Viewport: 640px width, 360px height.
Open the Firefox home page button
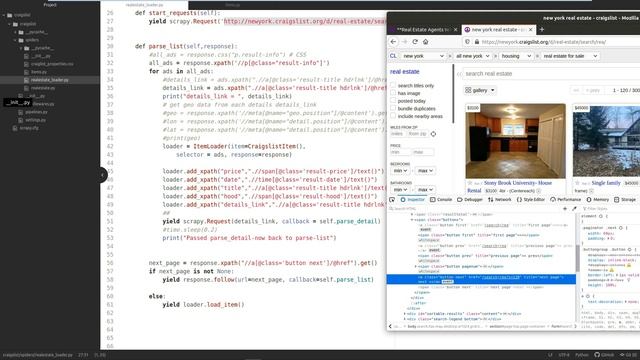(425, 42)
